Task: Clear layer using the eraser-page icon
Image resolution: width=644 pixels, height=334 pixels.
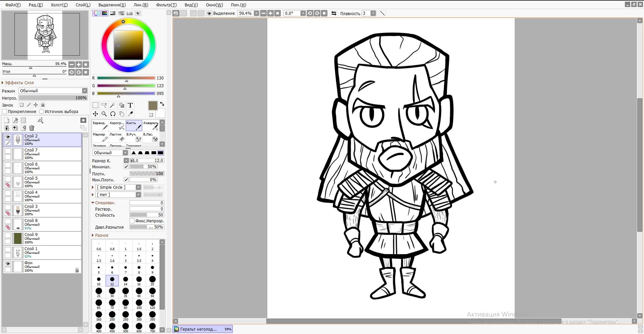Action: pos(23,128)
